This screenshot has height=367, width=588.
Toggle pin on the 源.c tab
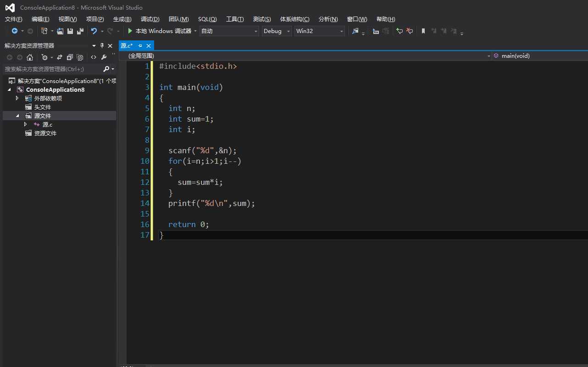(x=140, y=46)
